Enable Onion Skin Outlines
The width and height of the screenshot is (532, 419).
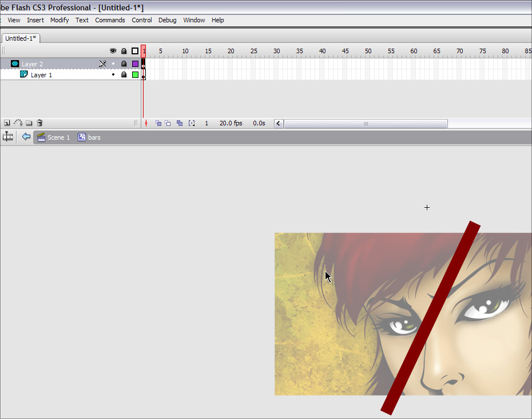(168, 123)
